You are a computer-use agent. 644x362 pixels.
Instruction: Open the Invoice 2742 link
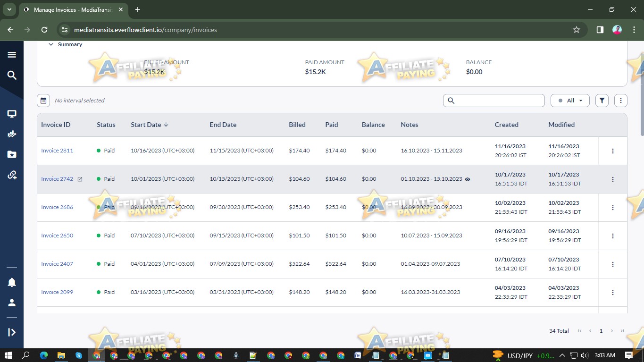click(x=57, y=179)
